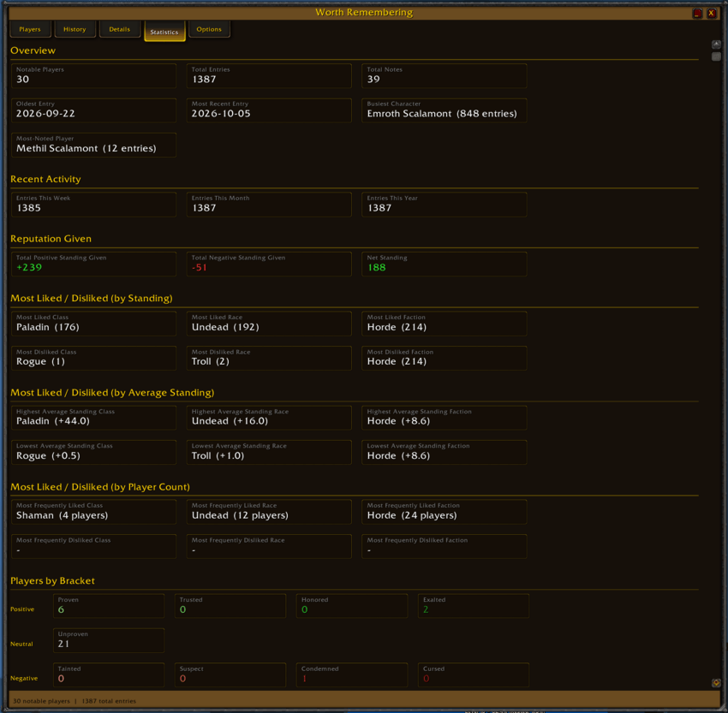Click the scrollbar thumb
728x713 pixels.
(716, 56)
